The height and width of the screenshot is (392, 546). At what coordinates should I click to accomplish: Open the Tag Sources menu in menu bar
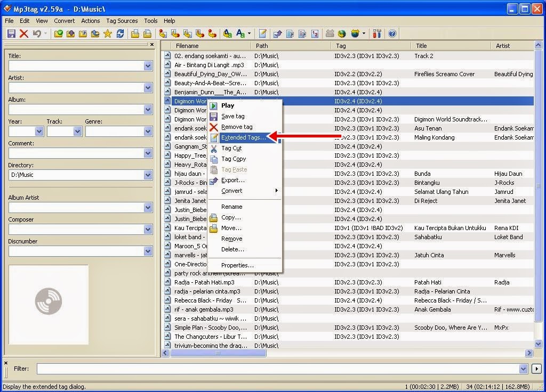pos(122,21)
